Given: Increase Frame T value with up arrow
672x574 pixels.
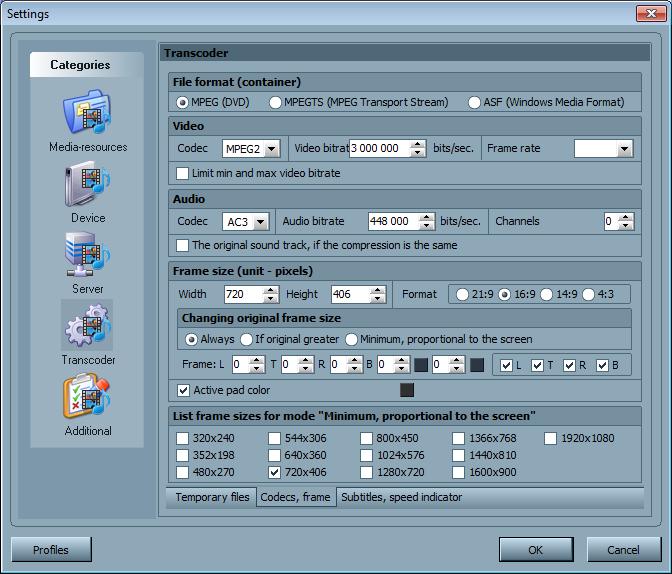Looking at the screenshot, I should pos(306,361).
